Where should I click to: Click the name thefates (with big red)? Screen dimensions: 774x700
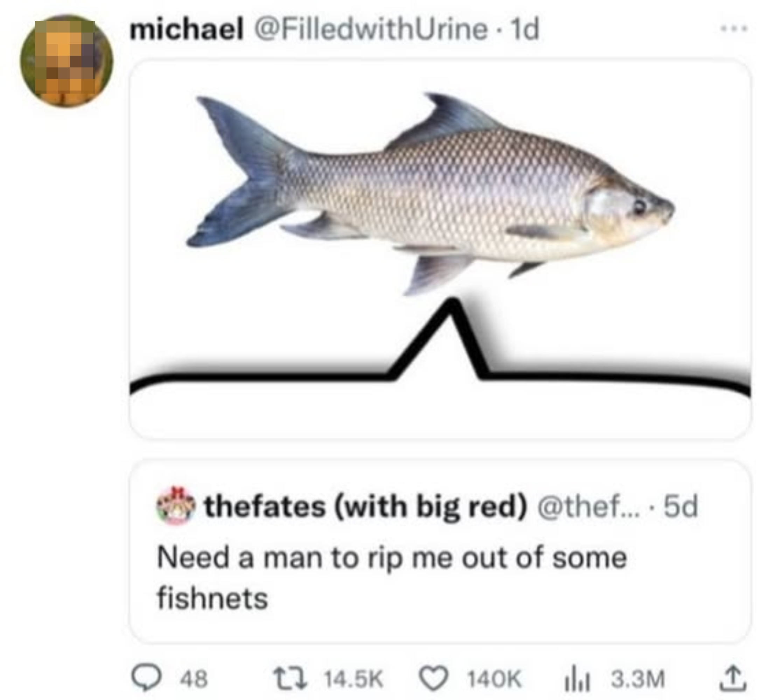365,507
